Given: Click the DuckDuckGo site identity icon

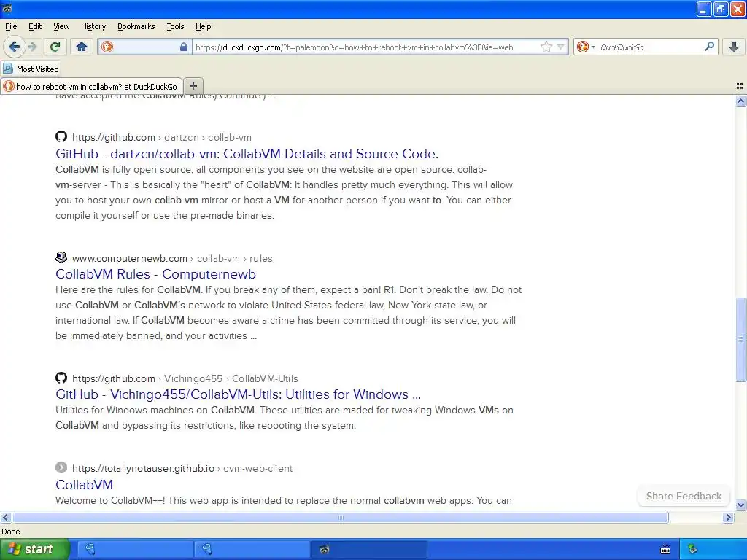Looking at the screenshot, I should [107, 47].
